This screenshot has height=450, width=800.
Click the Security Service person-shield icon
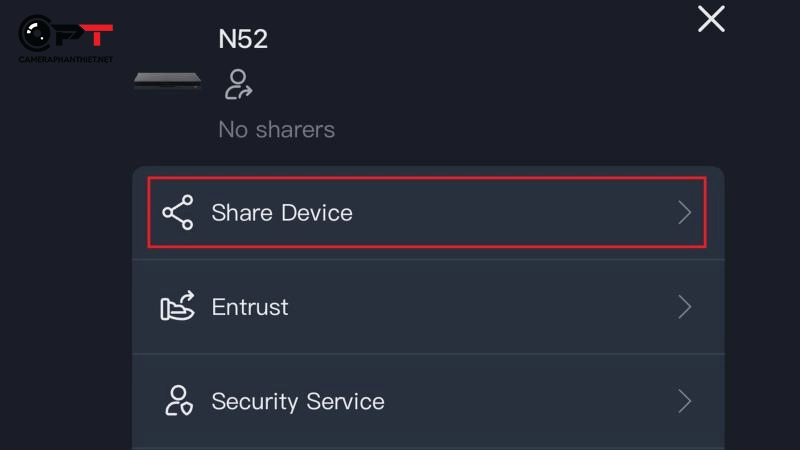178,401
